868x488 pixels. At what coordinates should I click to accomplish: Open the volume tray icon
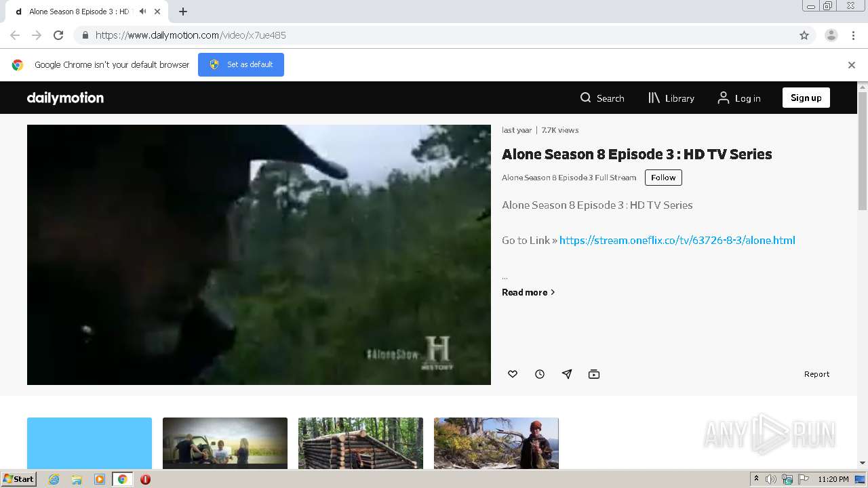(771, 479)
